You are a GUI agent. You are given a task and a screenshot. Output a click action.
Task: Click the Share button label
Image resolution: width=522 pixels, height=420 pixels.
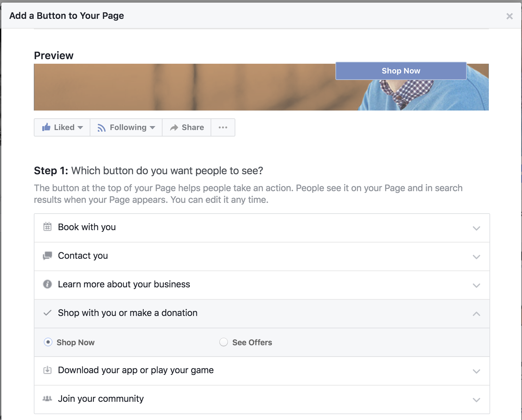193,127
